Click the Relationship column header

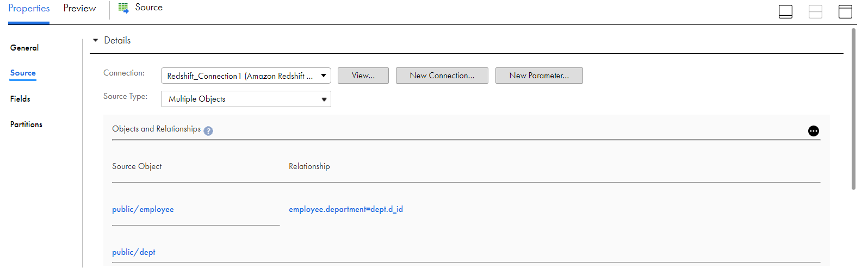[309, 166]
